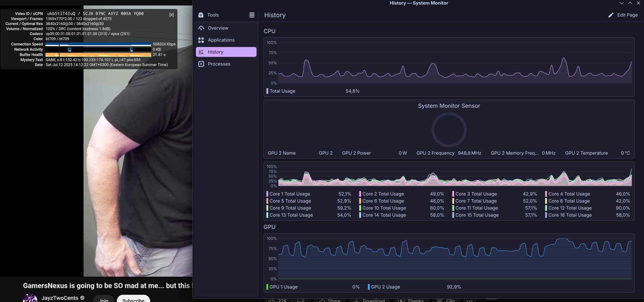This screenshot has width=644, height=302.
Task: Click the Processes page icon
Action: [201, 64]
